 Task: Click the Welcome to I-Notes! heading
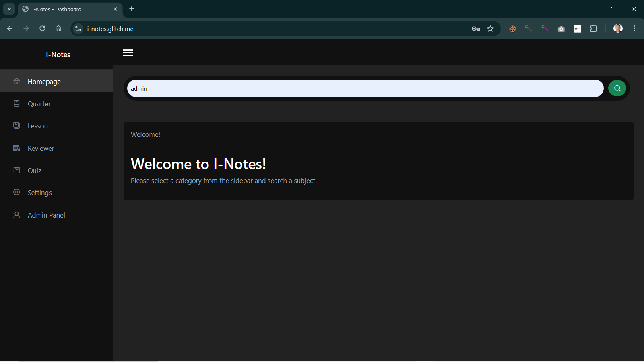coord(198,164)
